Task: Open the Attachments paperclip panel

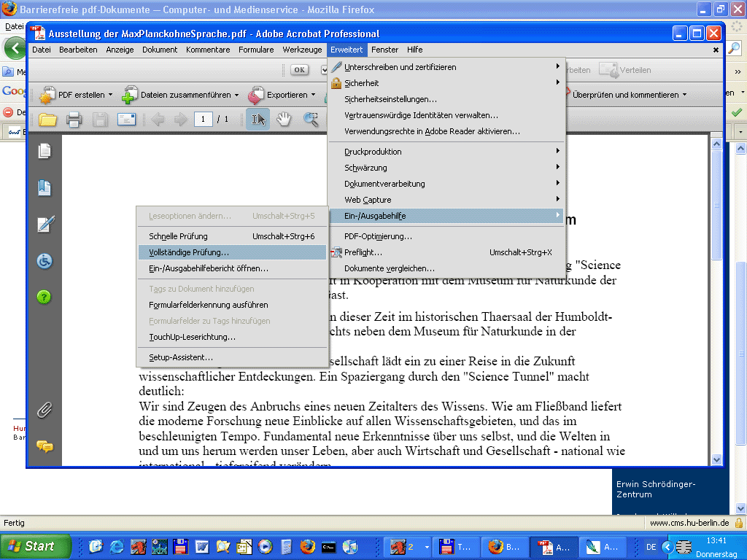Action: point(44,411)
